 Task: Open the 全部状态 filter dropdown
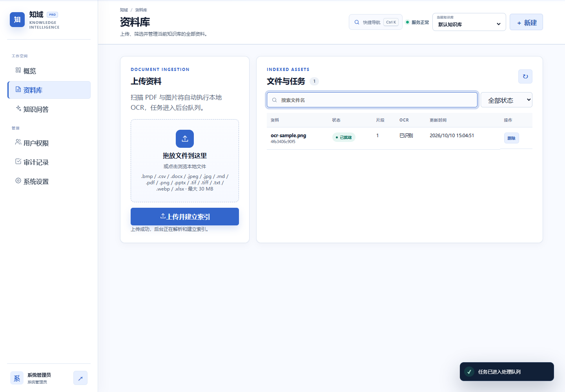pos(506,100)
